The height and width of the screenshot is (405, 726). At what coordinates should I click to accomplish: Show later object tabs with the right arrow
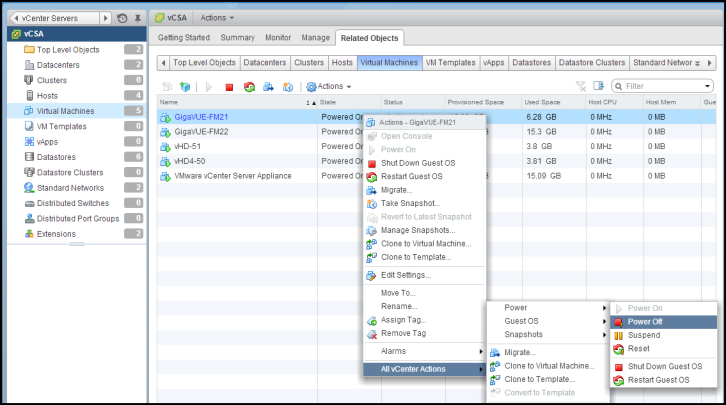pos(709,63)
